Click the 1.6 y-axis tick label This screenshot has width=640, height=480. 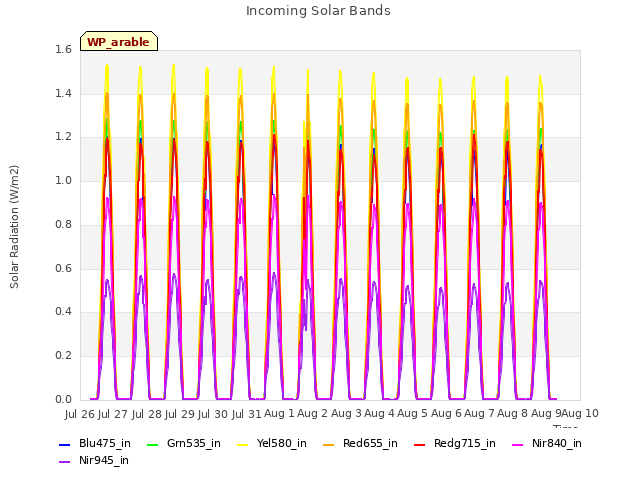tap(63, 50)
